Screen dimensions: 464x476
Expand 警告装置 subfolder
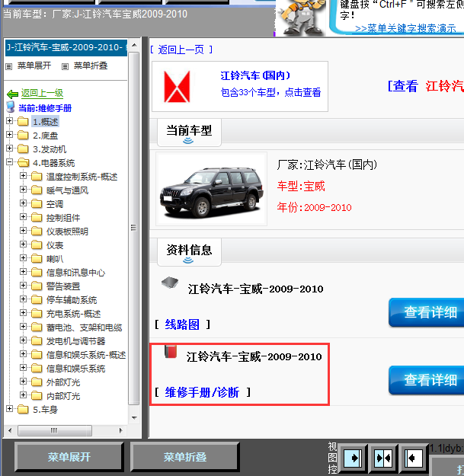(23, 286)
